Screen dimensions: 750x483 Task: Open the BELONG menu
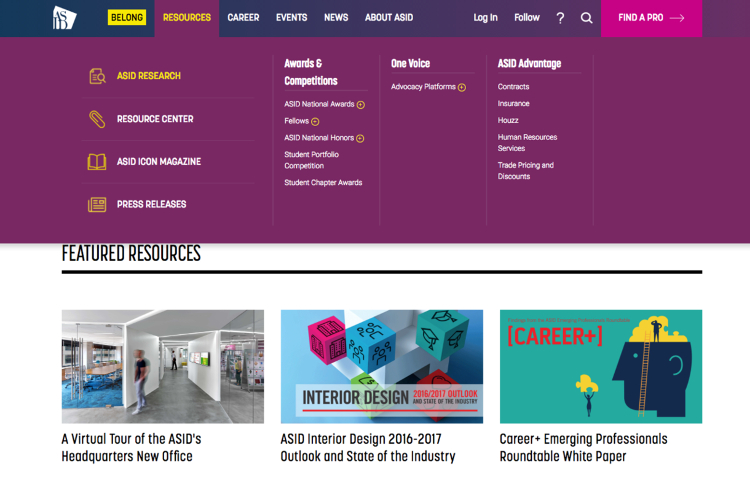coord(127,18)
